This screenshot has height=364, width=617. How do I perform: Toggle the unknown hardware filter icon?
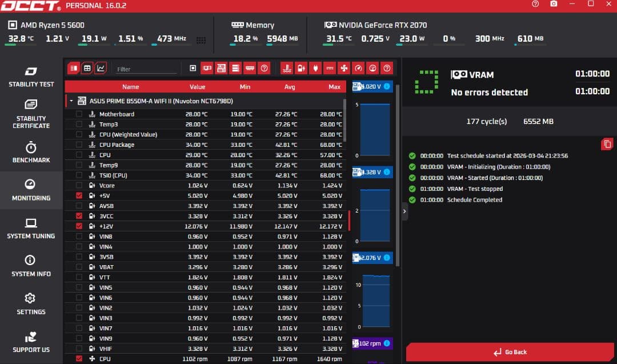click(x=265, y=69)
